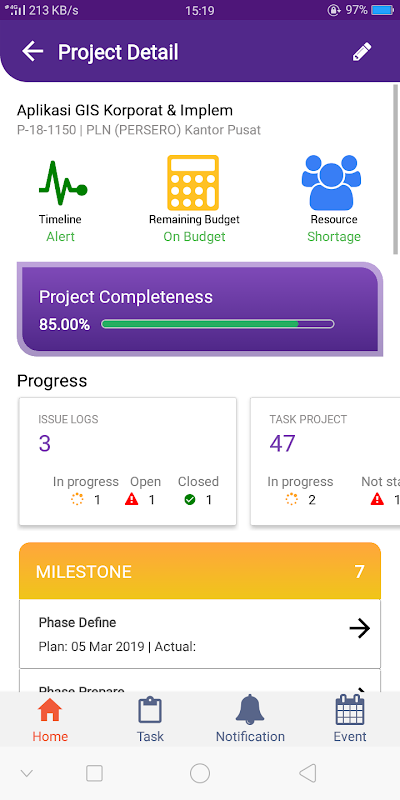Open the Notification bell tab

(250, 710)
